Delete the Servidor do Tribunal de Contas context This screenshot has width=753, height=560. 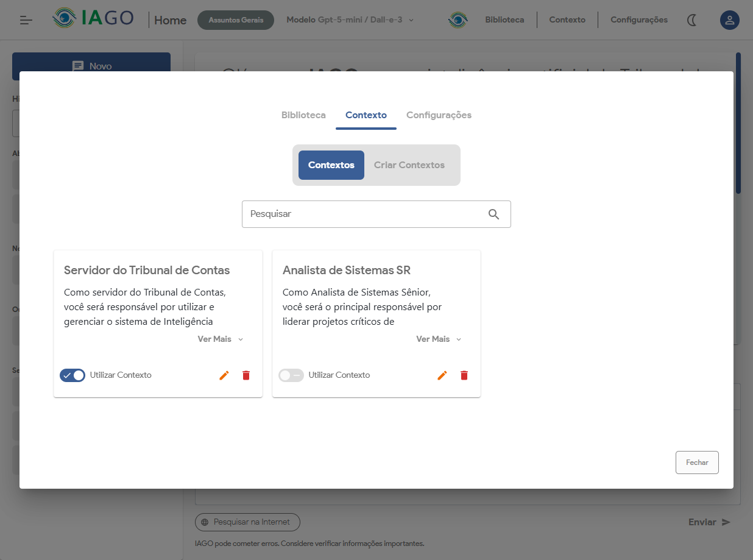[x=246, y=375]
